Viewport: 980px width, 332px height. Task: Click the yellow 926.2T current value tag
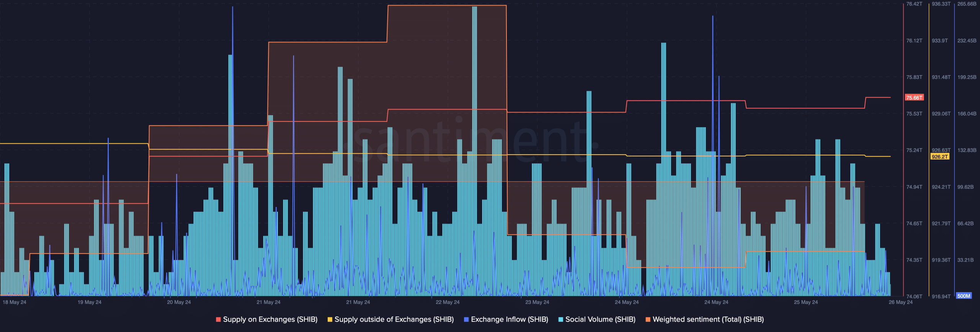pos(940,157)
